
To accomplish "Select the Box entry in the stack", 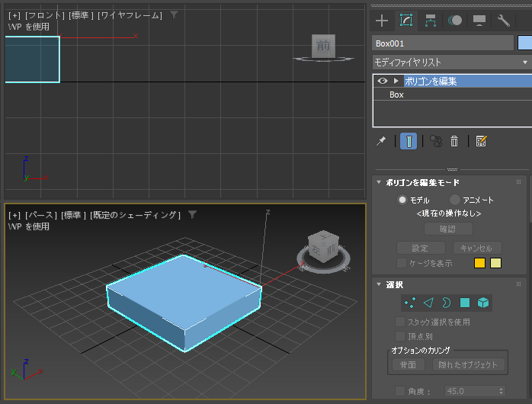I will coord(396,95).
